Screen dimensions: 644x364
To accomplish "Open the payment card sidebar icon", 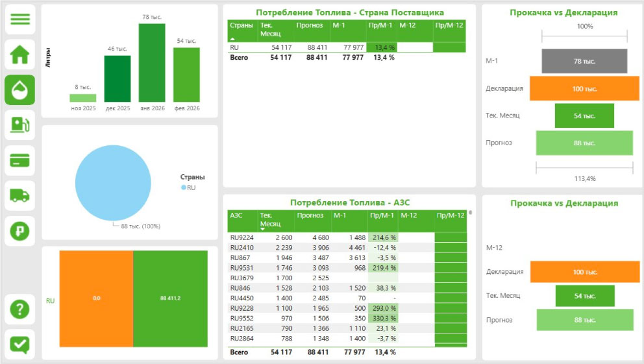I will (x=20, y=160).
